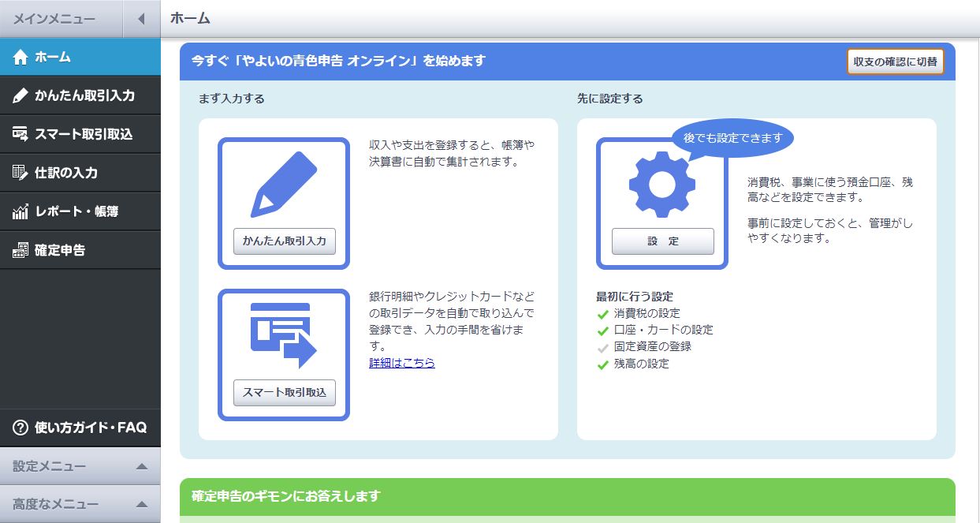This screenshot has height=523, width=980.
Task: Select the 口座・カードの設定 checkmark entry
Action: click(654, 330)
